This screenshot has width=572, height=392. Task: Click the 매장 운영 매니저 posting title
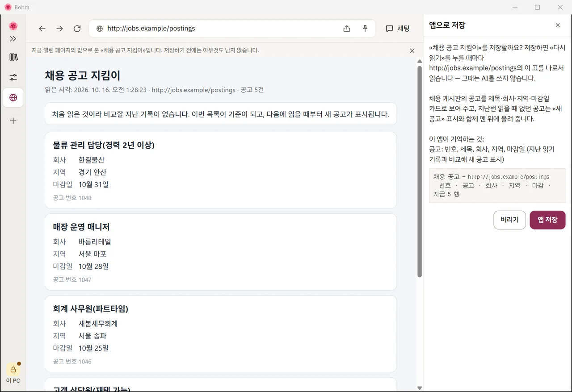(81, 227)
